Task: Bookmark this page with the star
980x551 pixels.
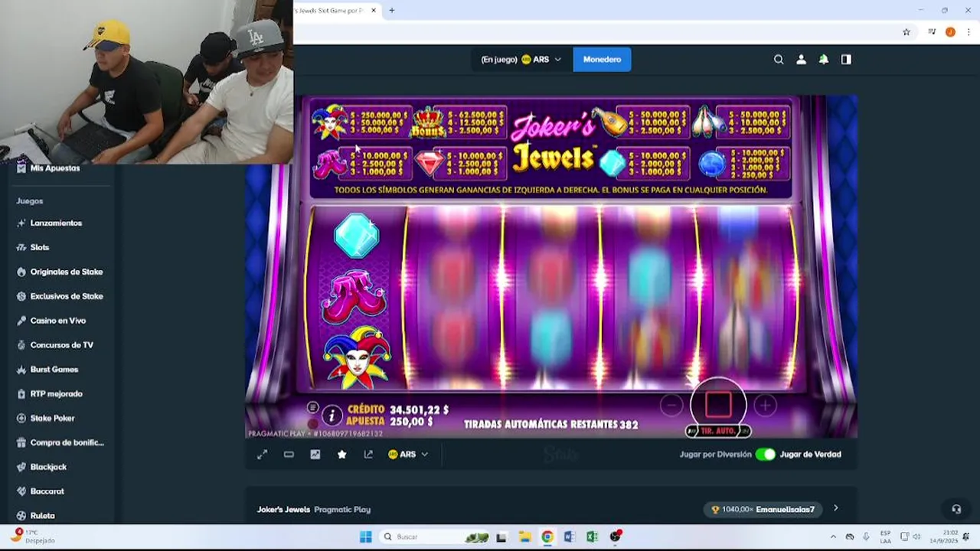Action: coord(906,32)
